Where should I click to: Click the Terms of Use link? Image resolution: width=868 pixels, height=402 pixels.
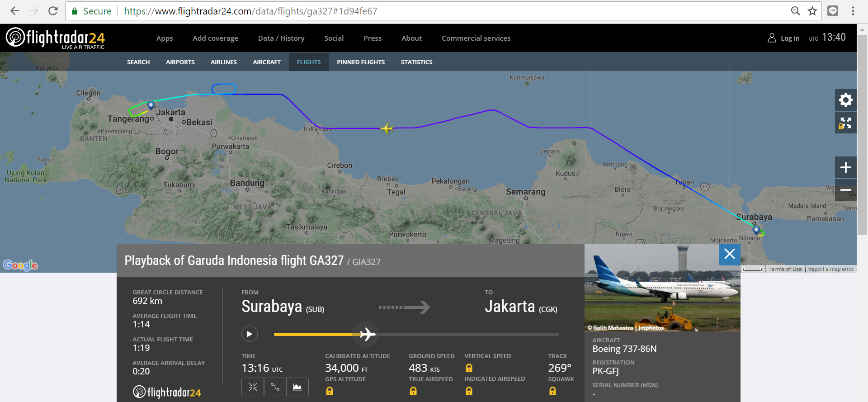pos(785,269)
